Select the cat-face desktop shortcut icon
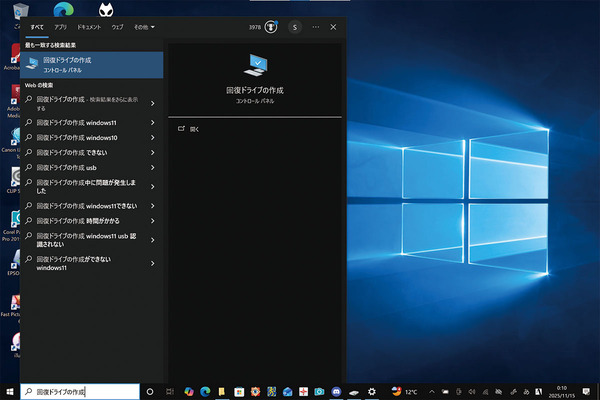 click(x=106, y=10)
